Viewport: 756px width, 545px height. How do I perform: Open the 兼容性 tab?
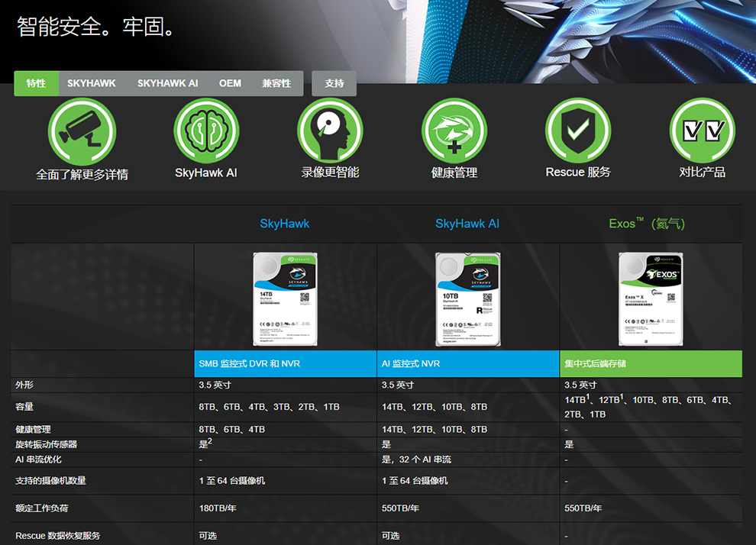tap(276, 83)
